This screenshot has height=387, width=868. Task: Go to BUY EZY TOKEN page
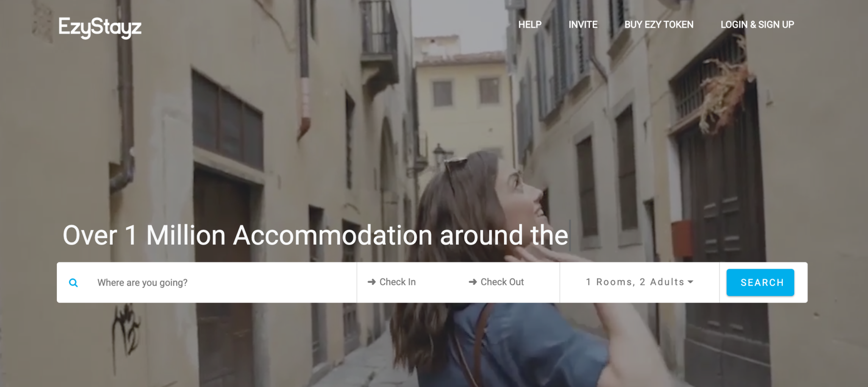[659, 25]
